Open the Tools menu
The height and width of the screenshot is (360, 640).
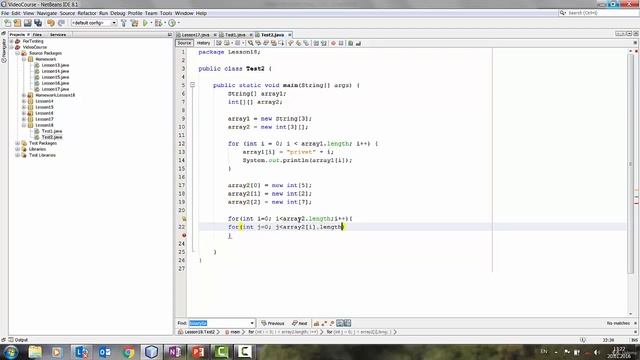point(166,13)
